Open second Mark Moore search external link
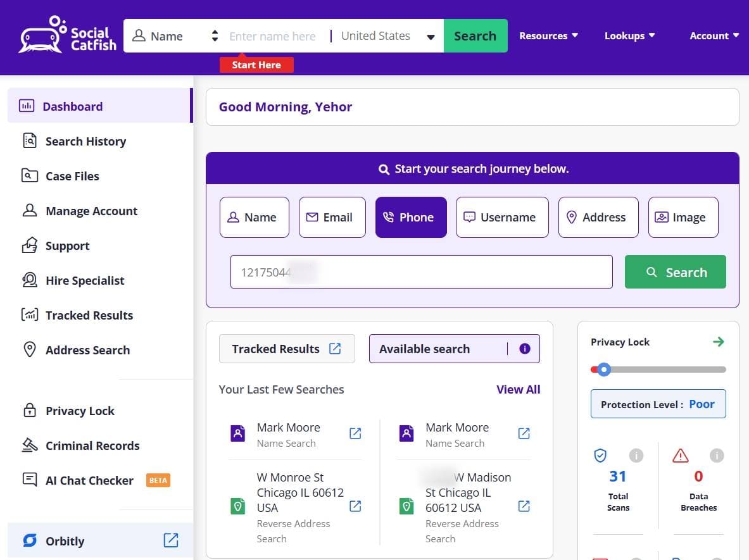749x560 pixels. 524,433
